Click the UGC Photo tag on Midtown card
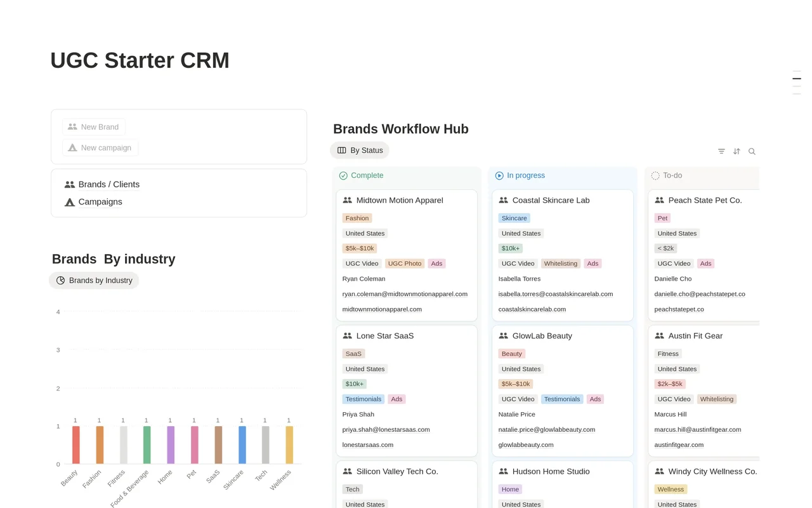 click(x=405, y=264)
